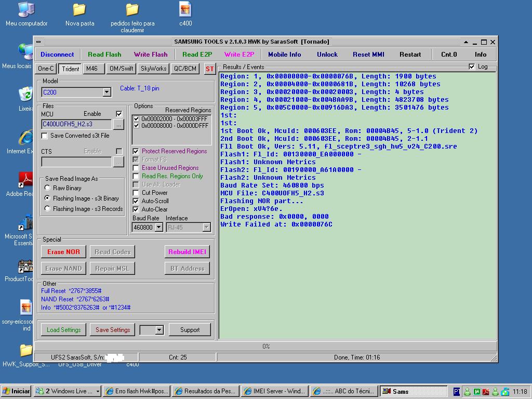This screenshot has height=399, width=532.
Task: Browse for MCU file with ... button
Action: coord(118,125)
